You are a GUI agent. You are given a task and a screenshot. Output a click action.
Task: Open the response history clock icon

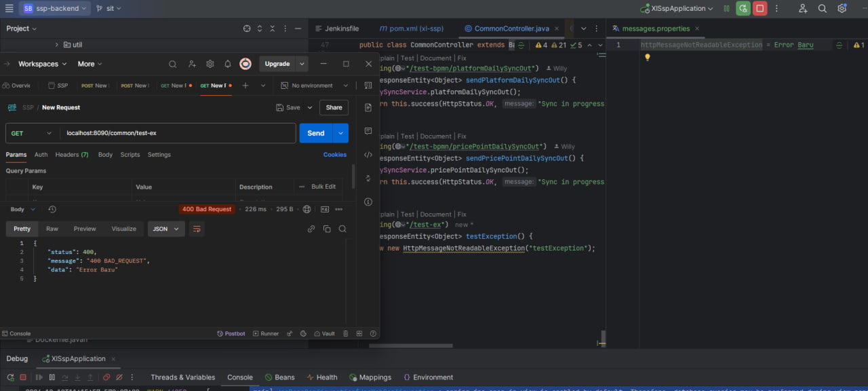point(52,209)
